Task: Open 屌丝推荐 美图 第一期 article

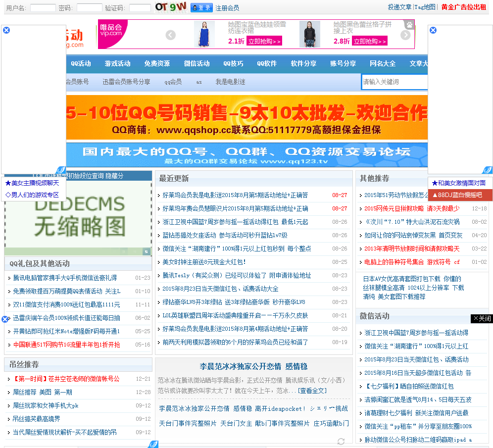Action: [43, 393]
